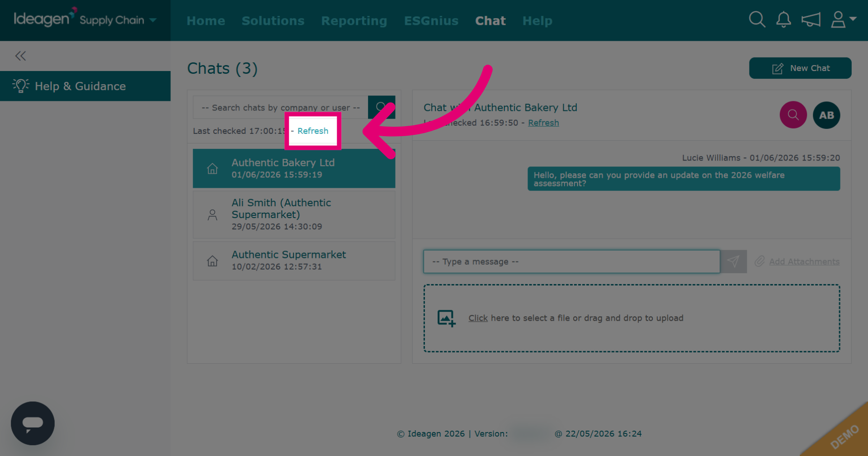Screen dimensions: 868x456
Task: Click the pink search-in-chat button
Action: (x=793, y=115)
